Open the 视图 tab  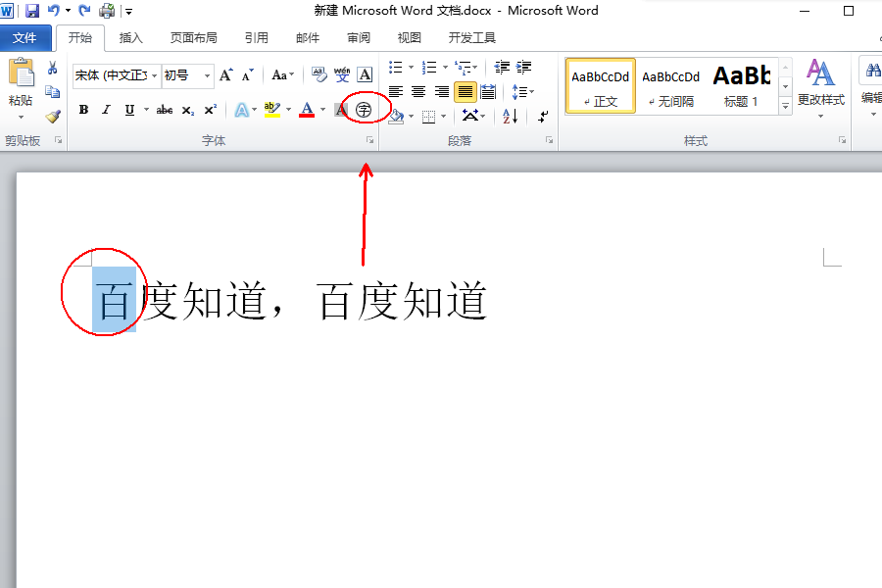coord(409,37)
